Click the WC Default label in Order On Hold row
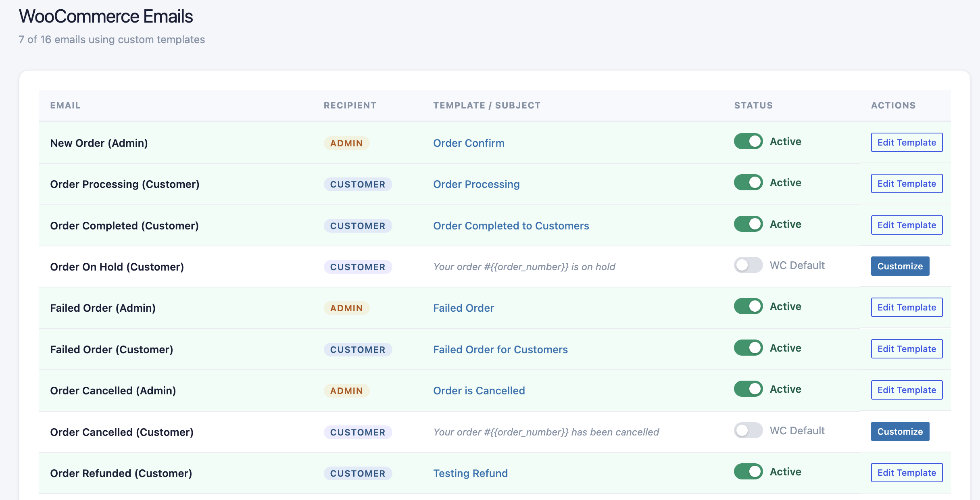Image resolution: width=980 pixels, height=500 pixels. pyautogui.click(x=797, y=265)
